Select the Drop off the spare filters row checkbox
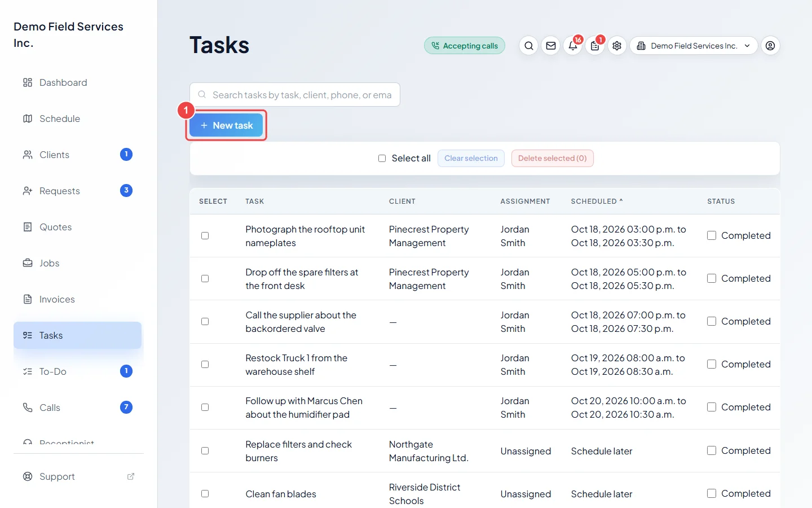This screenshot has height=508, width=812. click(205, 279)
